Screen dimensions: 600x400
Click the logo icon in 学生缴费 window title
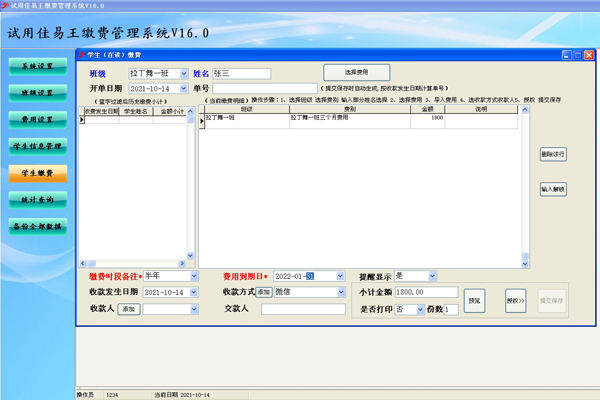(x=82, y=55)
